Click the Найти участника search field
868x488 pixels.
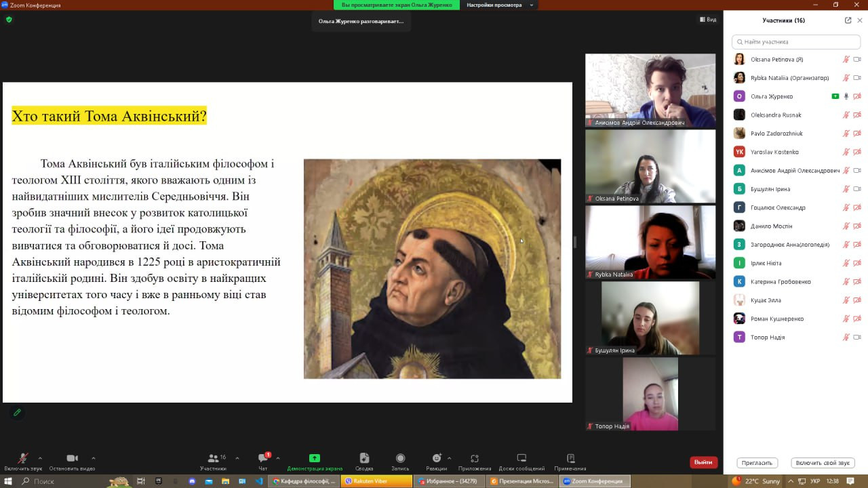click(796, 41)
